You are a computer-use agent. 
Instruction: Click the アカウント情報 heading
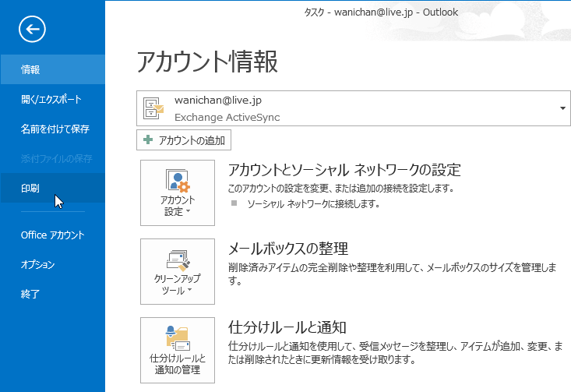[207, 62]
